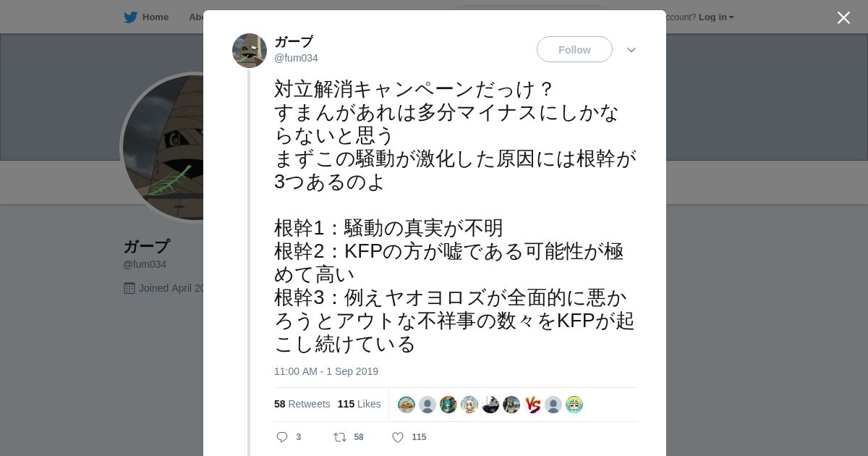Click the tweet author's profile avatar
This screenshot has height=456, width=868.
click(x=250, y=51)
